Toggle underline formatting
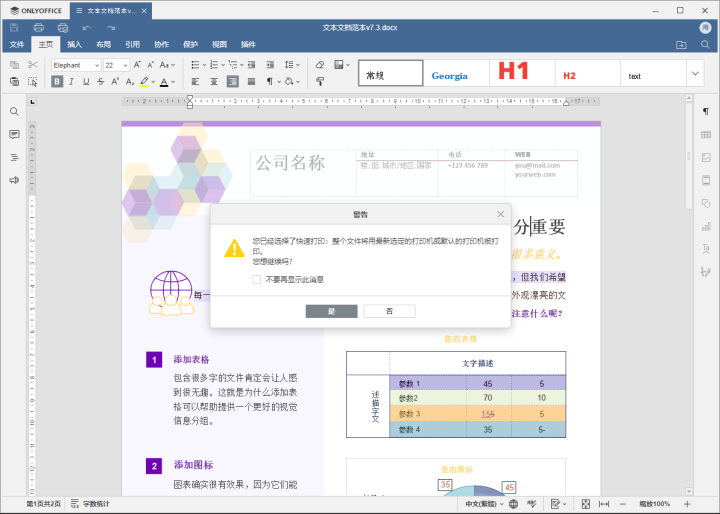720x514 pixels. 86,81
